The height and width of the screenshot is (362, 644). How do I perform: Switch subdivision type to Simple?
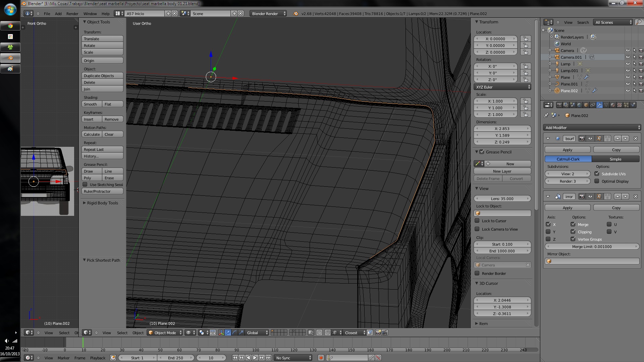[615, 159]
